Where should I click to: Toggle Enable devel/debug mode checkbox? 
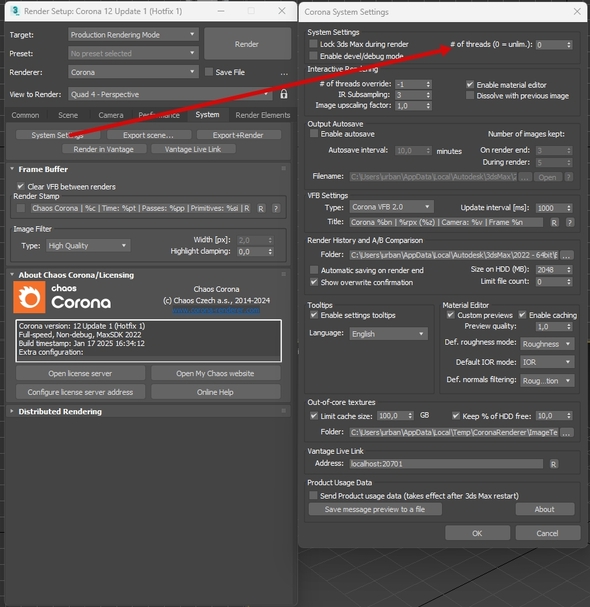[x=313, y=56]
